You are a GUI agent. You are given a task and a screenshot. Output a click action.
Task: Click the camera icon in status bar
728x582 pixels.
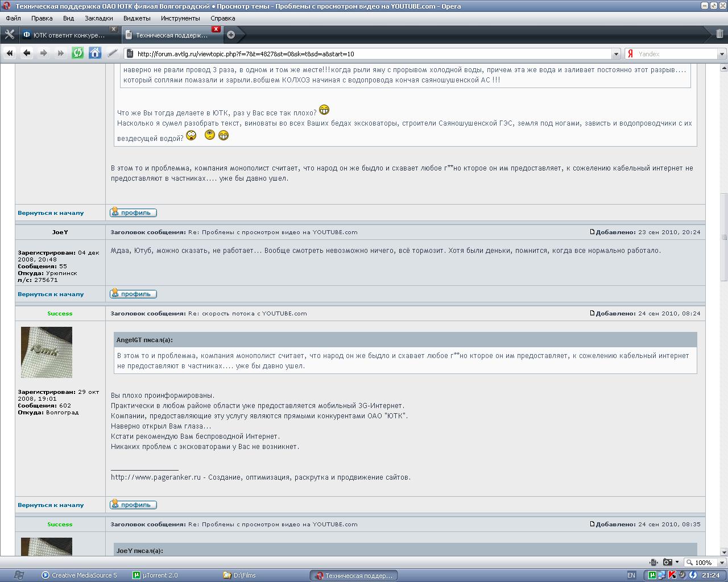coord(668,562)
